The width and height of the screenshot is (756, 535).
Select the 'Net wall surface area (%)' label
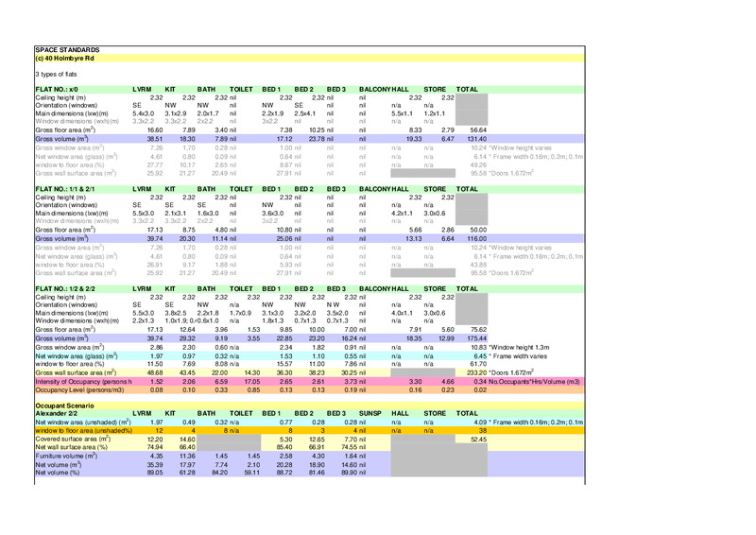(72, 447)
